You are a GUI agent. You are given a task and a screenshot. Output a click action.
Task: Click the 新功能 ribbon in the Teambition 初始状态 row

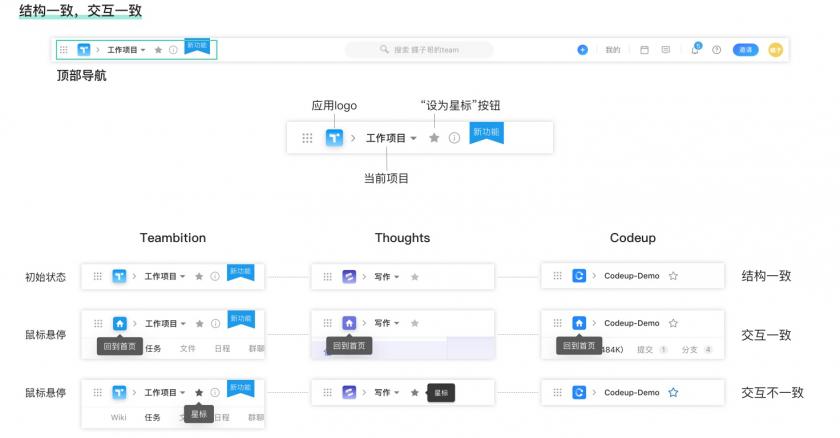[x=241, y=273]
